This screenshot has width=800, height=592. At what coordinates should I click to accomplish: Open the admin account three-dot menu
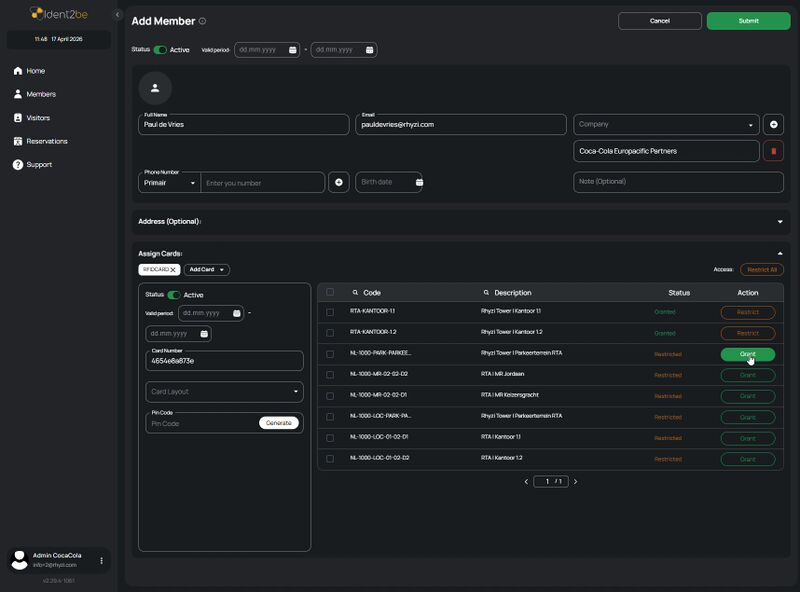click(101, 561)
